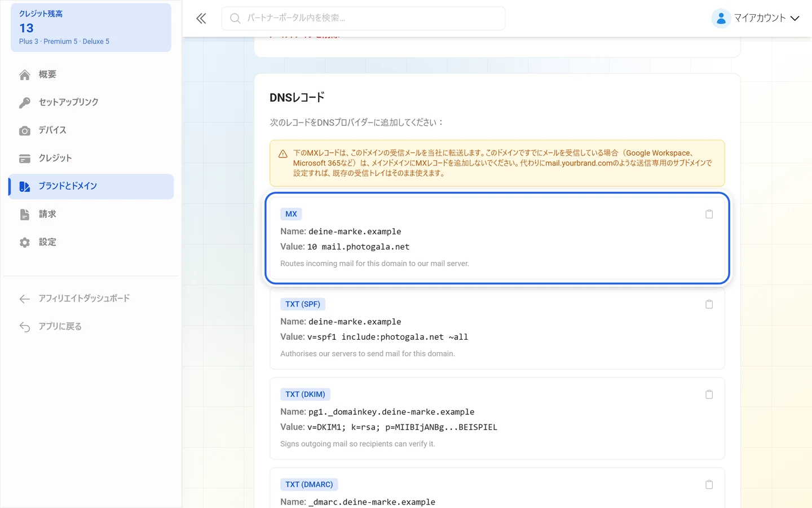Return to the app via アプリに戻る
Viewport: 812px width, 508px height.
click(x=91, y=326)
